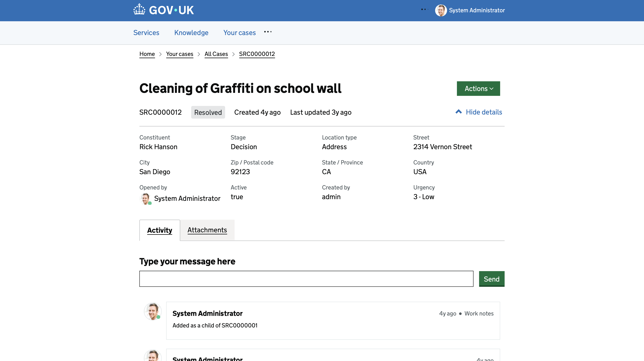Click the Created by value admin

coord(331,197)
